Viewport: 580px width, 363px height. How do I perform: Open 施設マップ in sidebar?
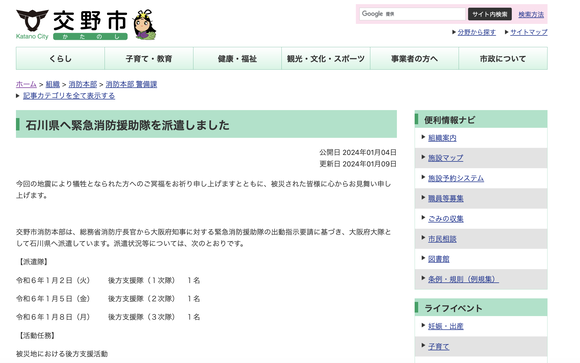pos(445,158)
